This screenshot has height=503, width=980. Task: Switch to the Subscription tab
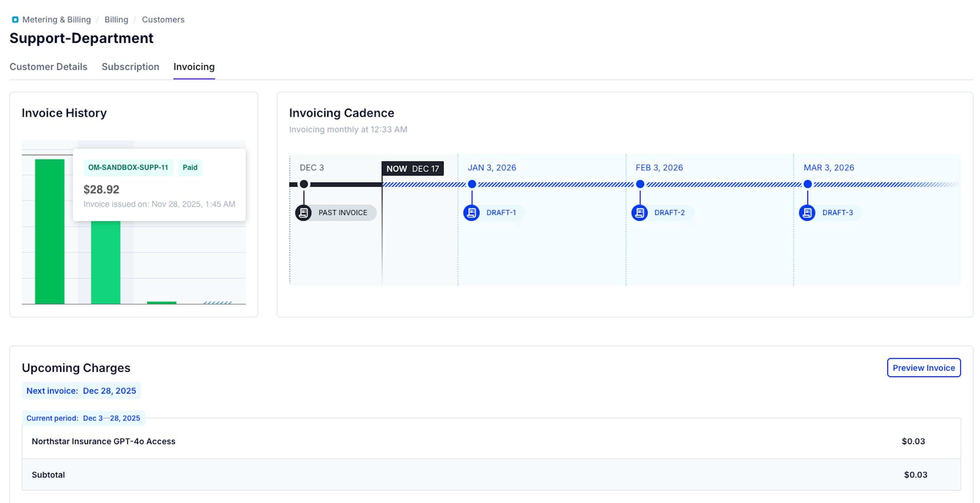(130, 67)
